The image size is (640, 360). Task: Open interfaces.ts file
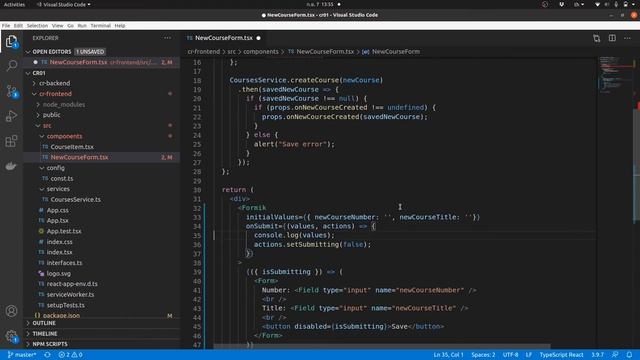[64, 263]
